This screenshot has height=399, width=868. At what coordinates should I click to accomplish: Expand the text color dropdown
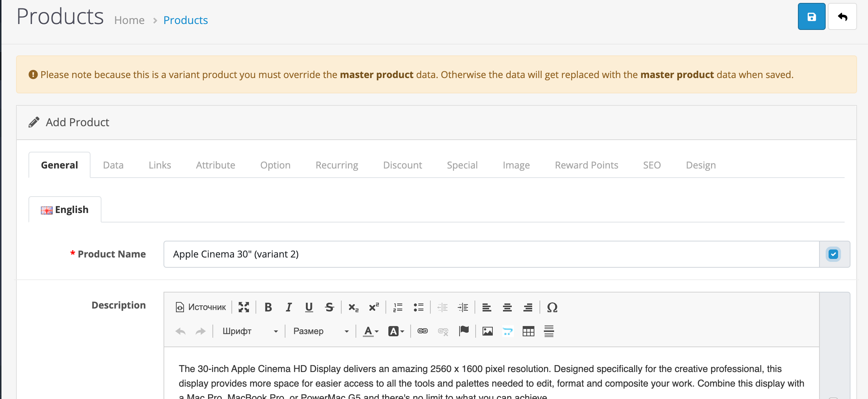[x=371, y=331]
